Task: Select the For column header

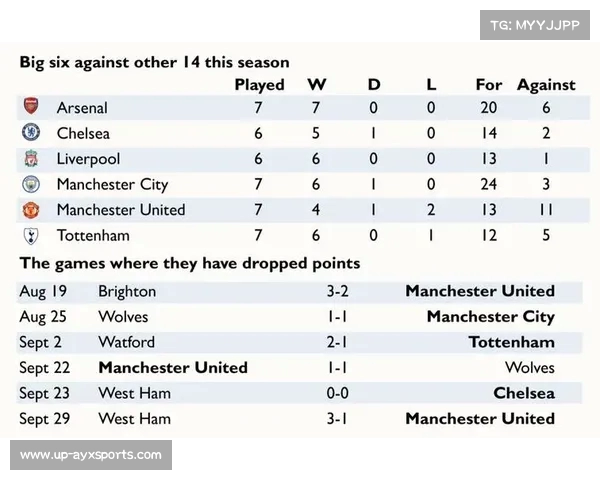Action: pyautogui.click(x=489, y=85)
